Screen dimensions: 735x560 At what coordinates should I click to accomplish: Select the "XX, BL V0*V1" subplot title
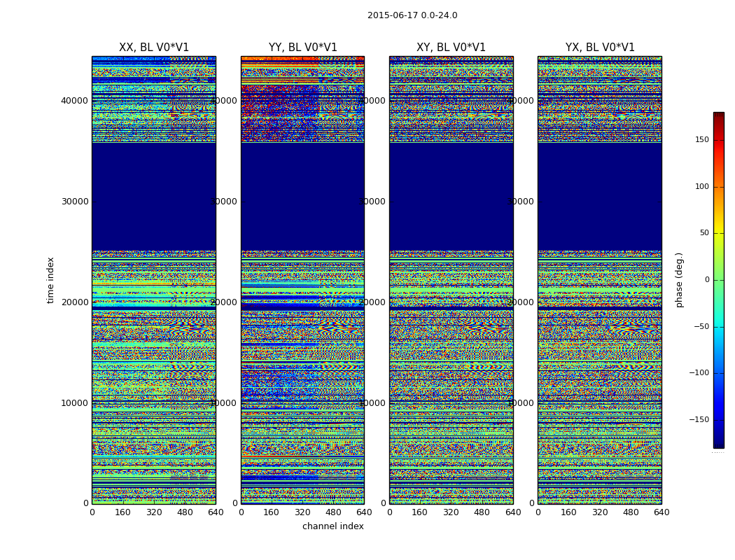tap(154, 48)
